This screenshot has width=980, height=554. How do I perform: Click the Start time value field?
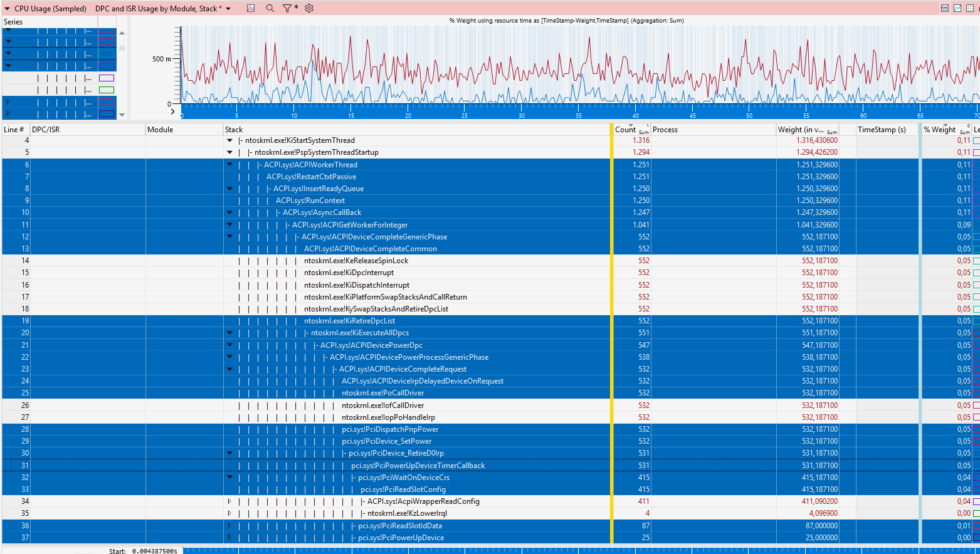click(154, 551)
